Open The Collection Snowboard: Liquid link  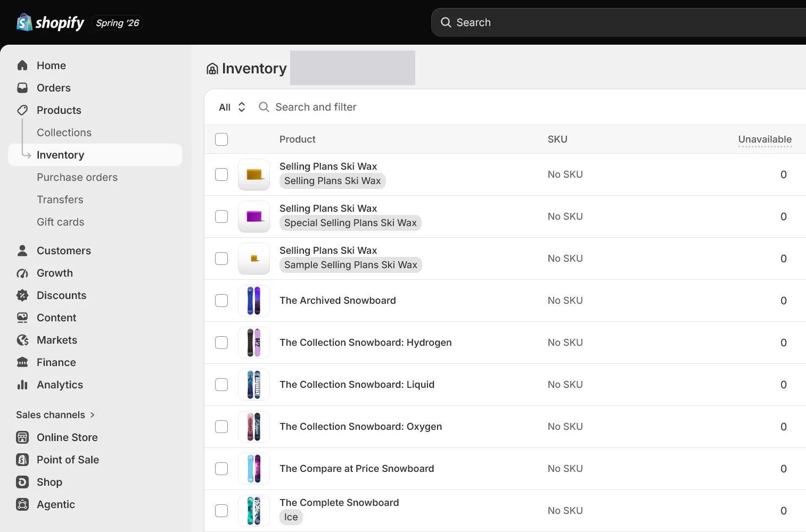[x=357, y=385]
